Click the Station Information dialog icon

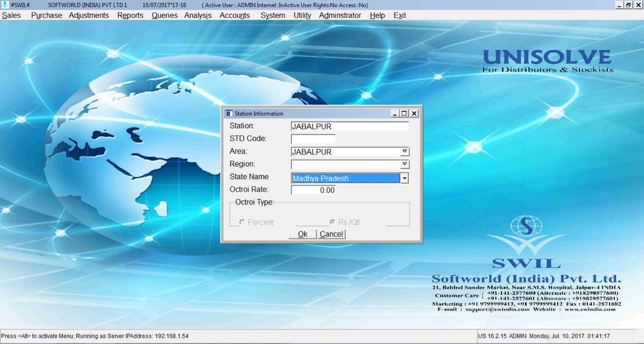coord(229,113)
